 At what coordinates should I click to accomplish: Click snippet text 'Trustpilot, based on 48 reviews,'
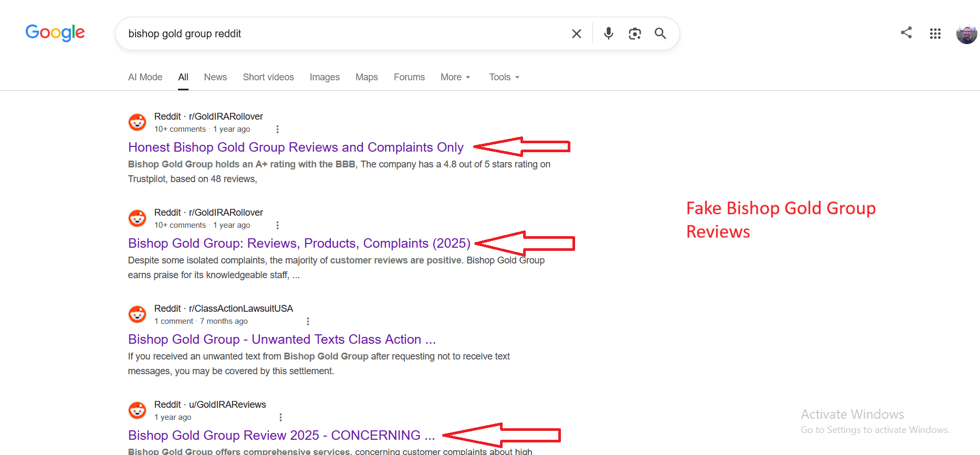pyautogui.click(x=192, y=179)
